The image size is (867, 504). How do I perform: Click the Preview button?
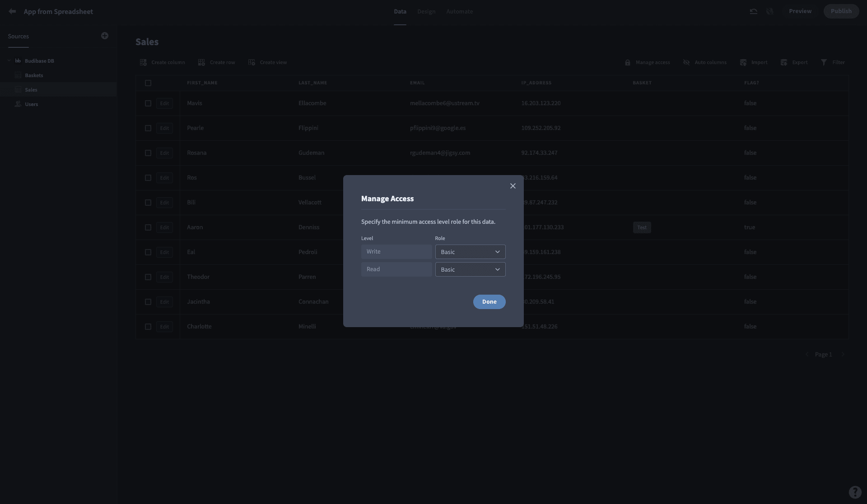pyautogui.click(x=800, y=11)
